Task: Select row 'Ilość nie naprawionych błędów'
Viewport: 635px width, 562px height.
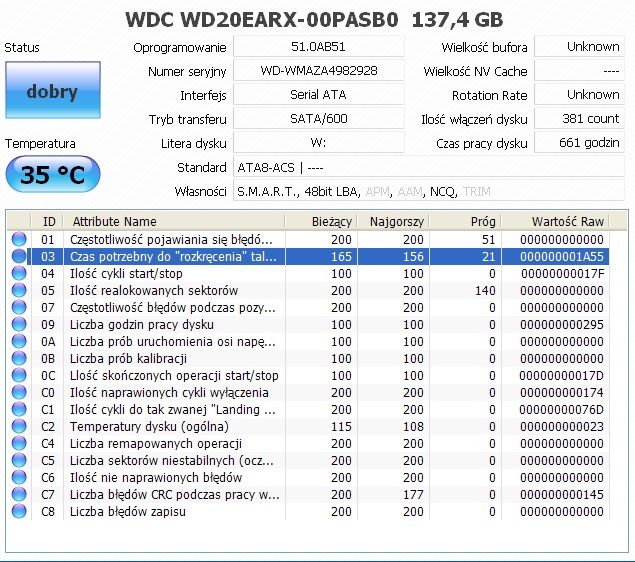Action: [x=308, y=477]
